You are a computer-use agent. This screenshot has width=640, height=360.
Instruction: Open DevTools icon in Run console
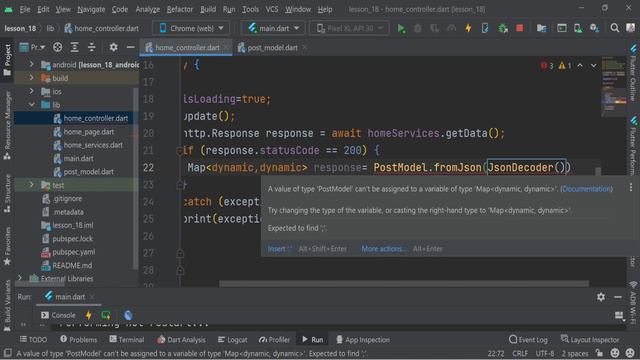point(128,315)
